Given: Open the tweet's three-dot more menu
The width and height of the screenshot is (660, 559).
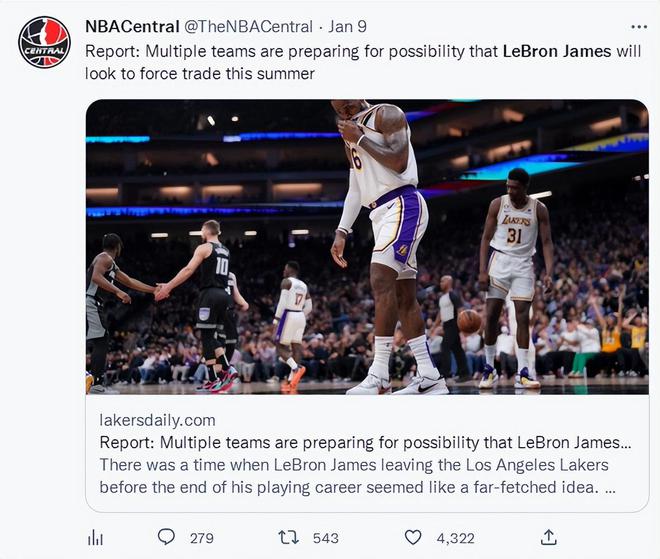Looking at the screenshot, I should tap(639, 27).
